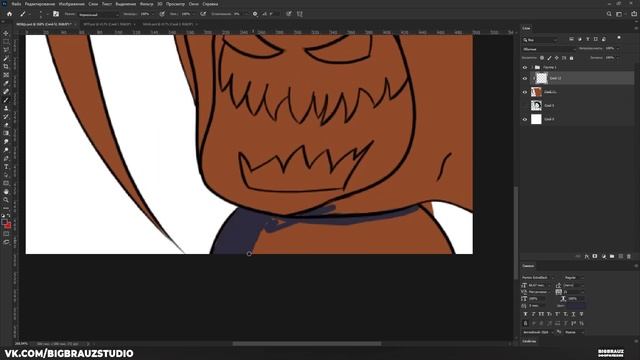Screen dimensions: 640x360
Task: Select the Gradient tool
Action: [6, 133]
